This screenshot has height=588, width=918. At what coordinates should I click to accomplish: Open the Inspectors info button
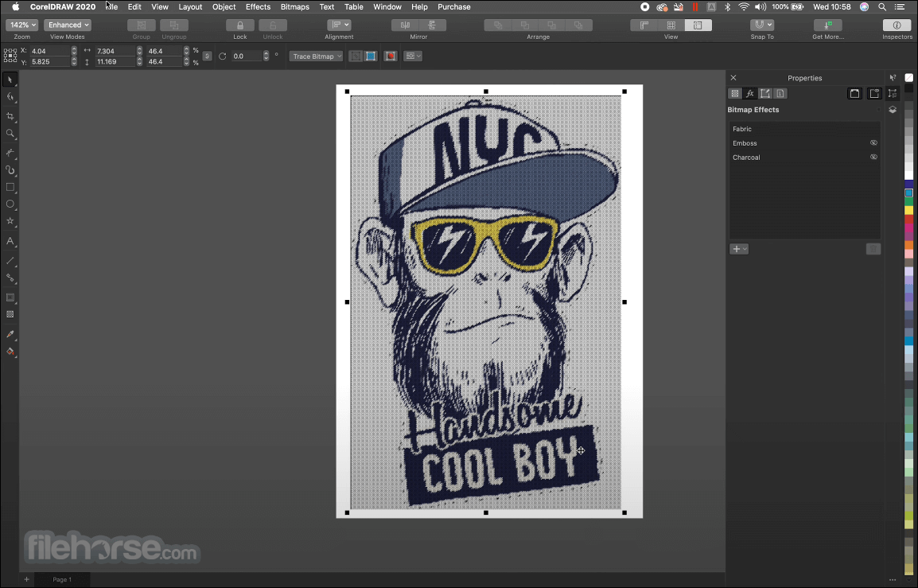(897, 25)
